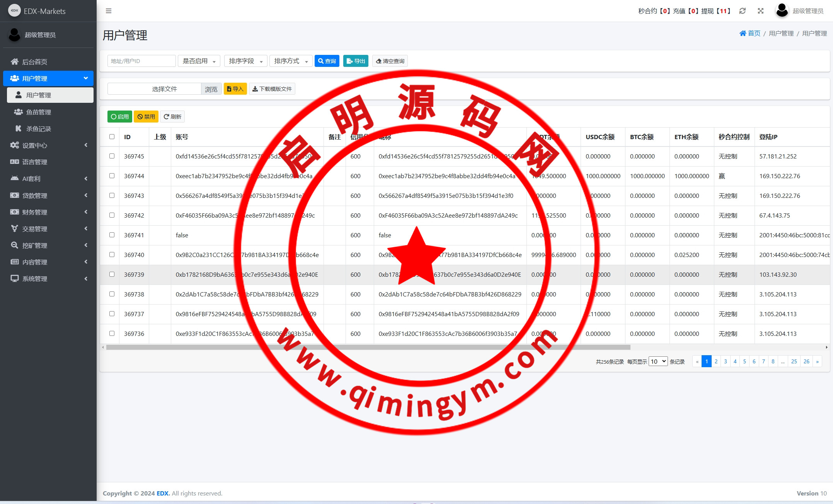The width and height of the screenshot is (833, 504).
Task: Focus the 地址/用户ID search input
Action: [141, 61]
